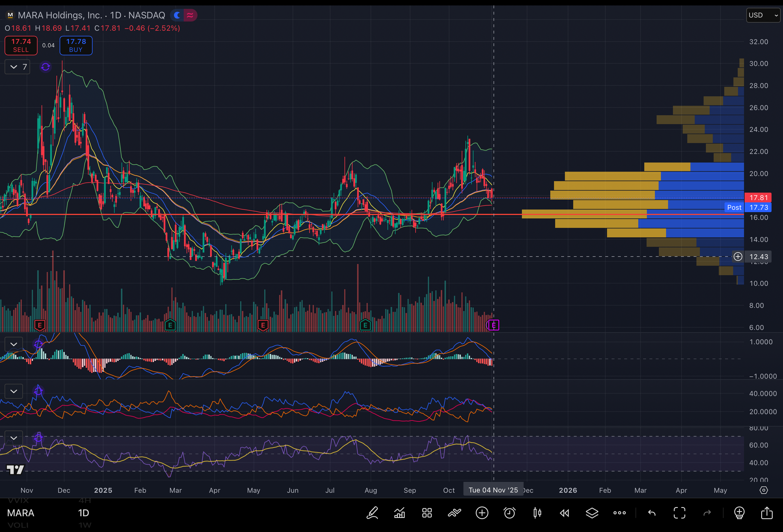Open the 1D timeframe selector
This screenshot has height=532, width=783.
(84, 513)
